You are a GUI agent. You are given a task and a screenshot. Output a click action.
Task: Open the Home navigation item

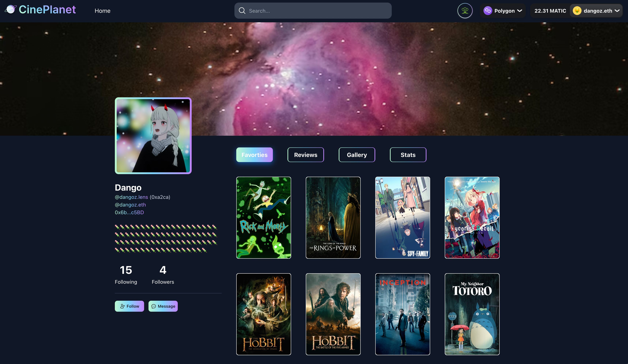[x=102, y=11]
